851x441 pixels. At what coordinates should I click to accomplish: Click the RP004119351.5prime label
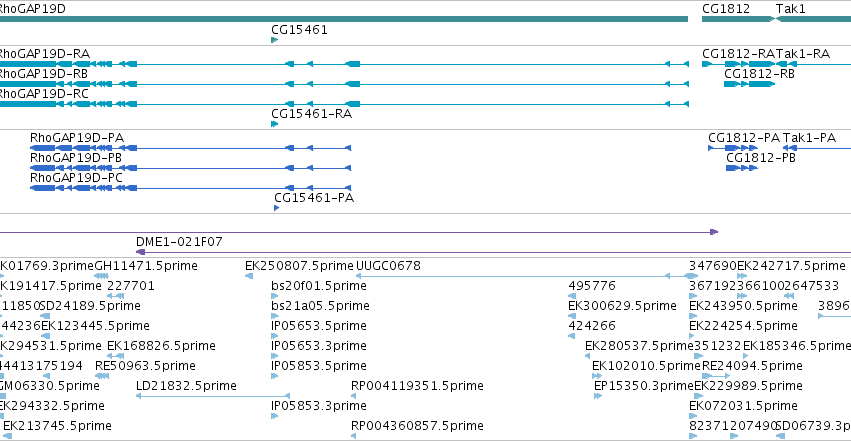pos(417,386)
